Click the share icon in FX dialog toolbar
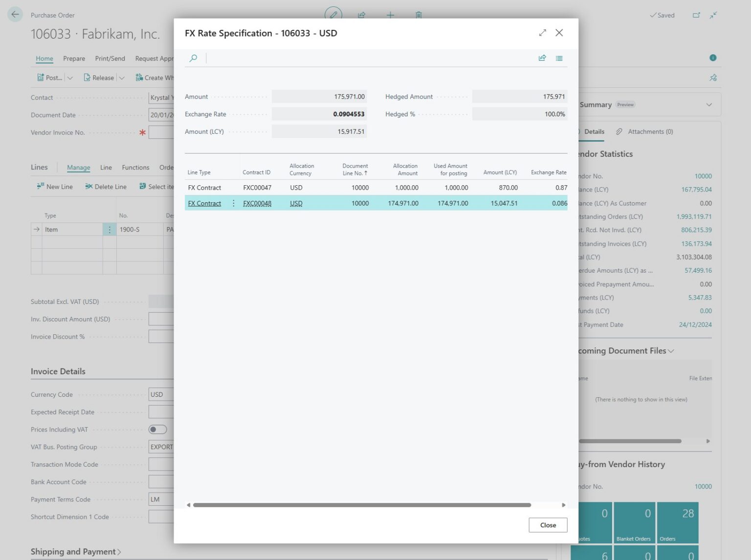The width and height of the screenshot is (751, 560). pos(542,58)
